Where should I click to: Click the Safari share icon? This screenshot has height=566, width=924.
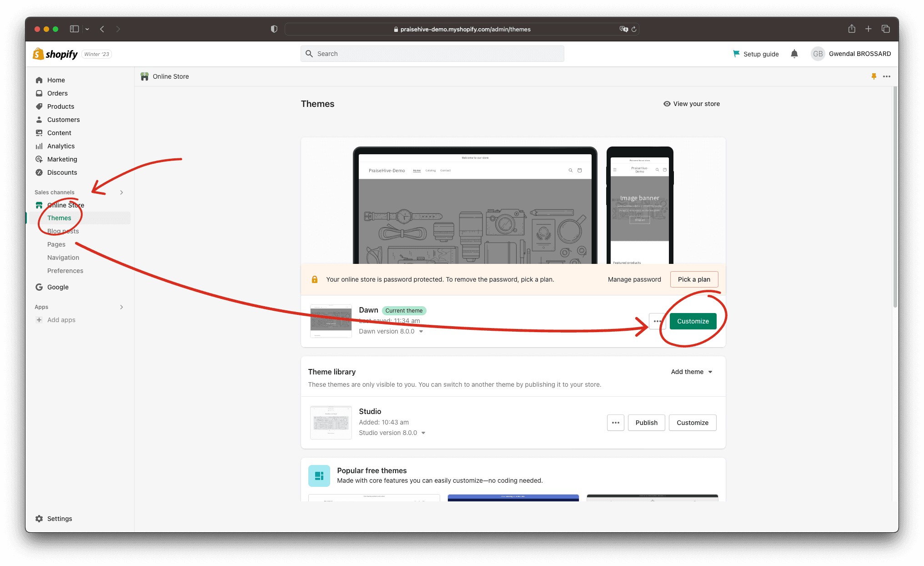pos(852,29)
